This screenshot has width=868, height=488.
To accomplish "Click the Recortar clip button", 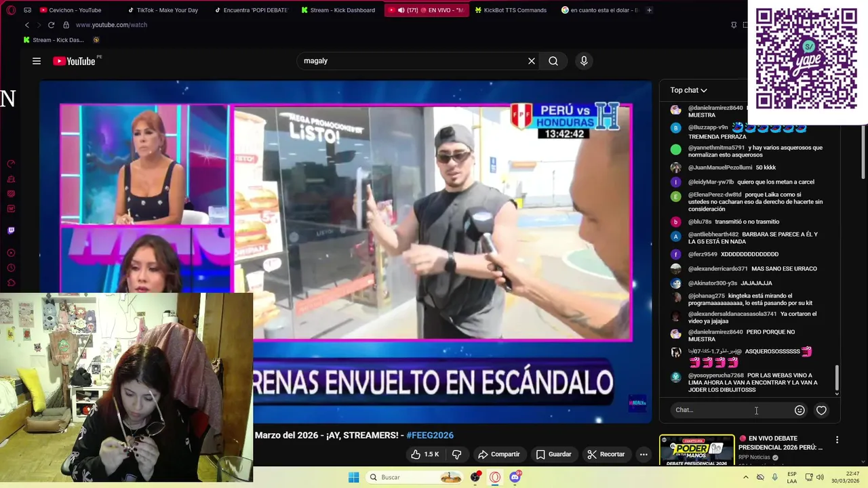I will [x=606, y=454].
